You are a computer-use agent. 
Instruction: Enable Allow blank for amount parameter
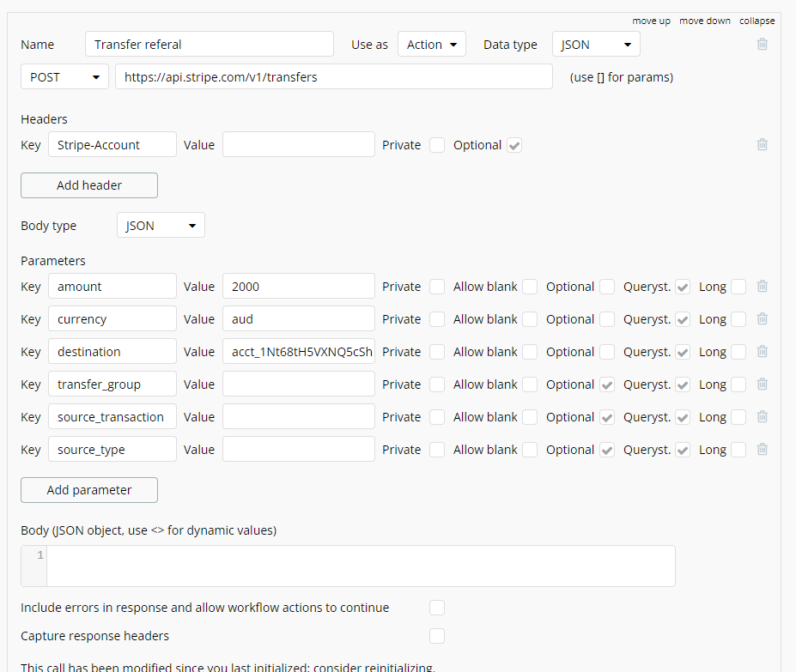(530, 287)
